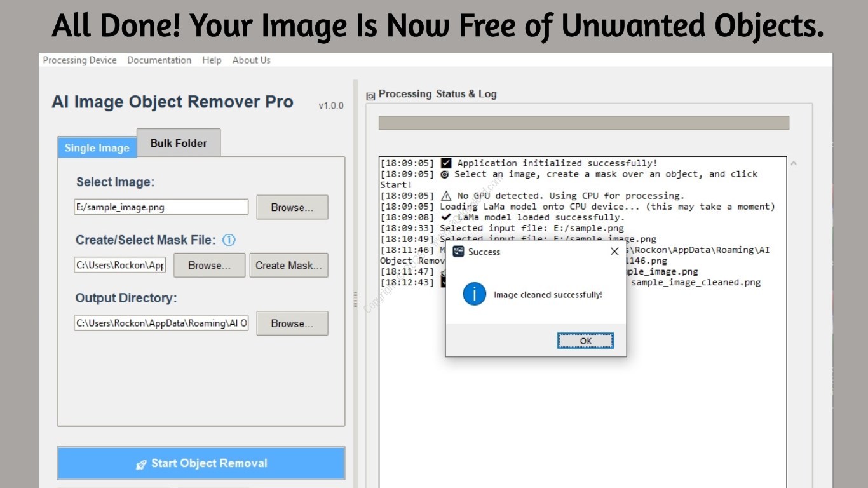Click the mask file info icon
868x488 pixels.
pyautogui.click(x=229, y=240)
